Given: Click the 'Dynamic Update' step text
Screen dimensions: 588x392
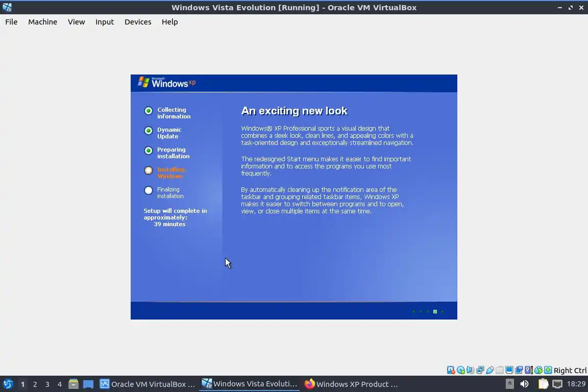Looking at the screenshot, I should coord(169,133).
